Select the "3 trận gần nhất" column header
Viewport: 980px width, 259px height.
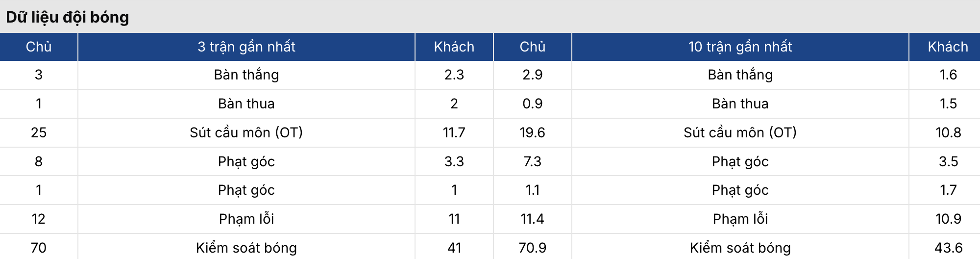click(246, 47)
